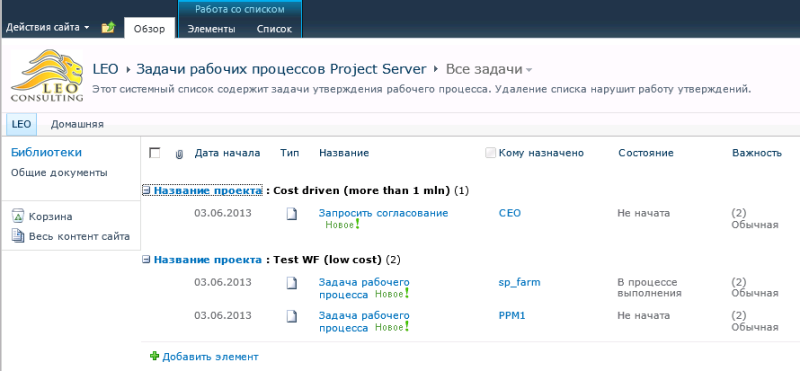
Task: Click the attachment paperclip column icon
Action: pyautogui.click(x=179, y=154)
